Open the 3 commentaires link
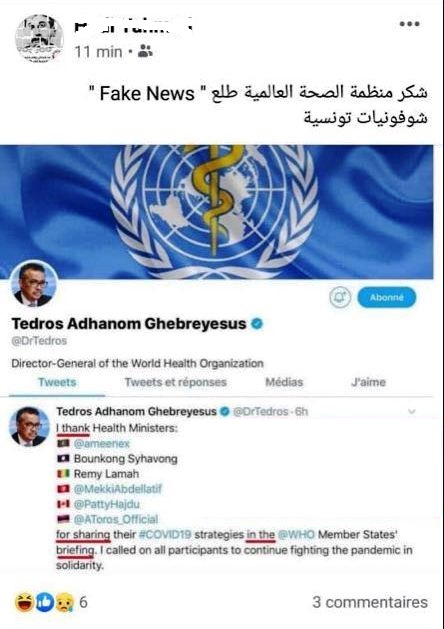 [x=370, y=602]
